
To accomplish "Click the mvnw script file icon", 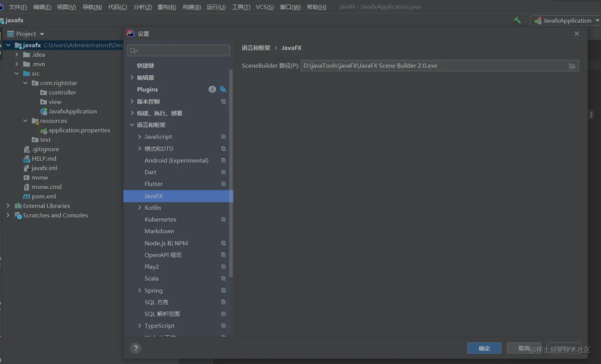I will [x=26, y=178].
